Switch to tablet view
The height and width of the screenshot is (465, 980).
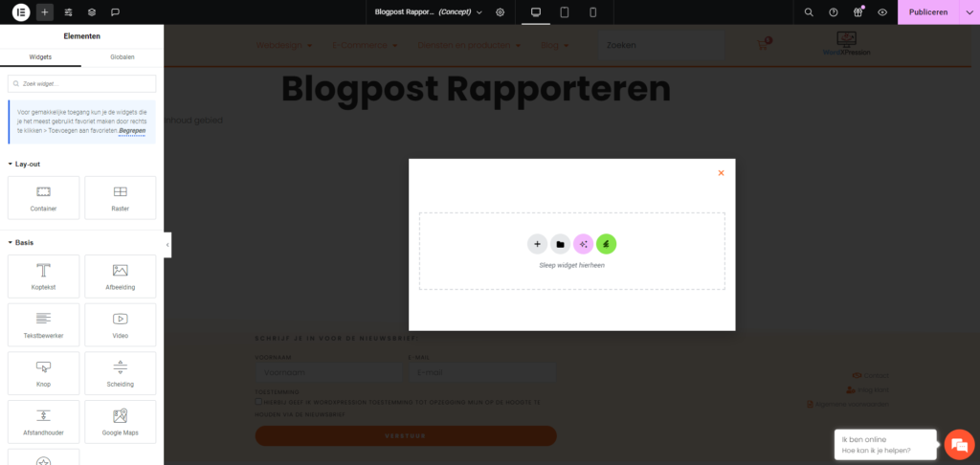point(565,11)
